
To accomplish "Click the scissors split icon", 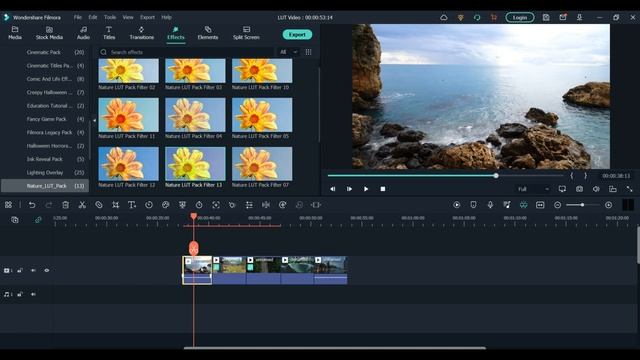I will pyautogui.click(x=82, y=205).
